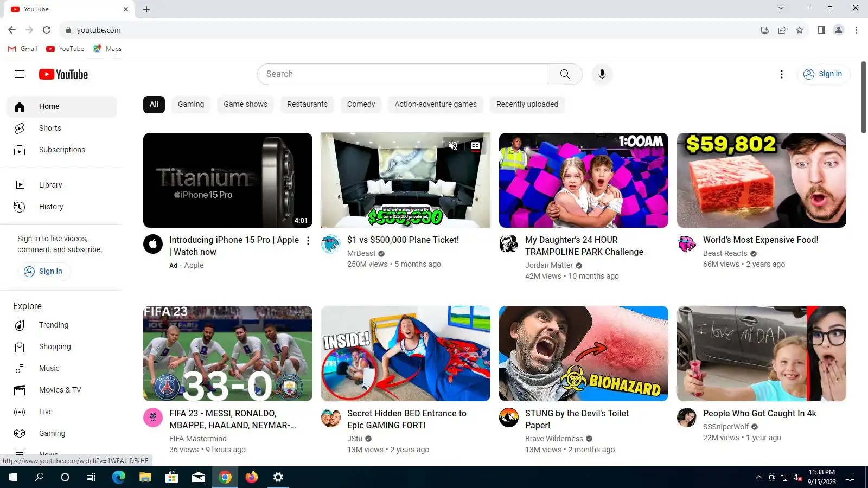
Task: Open Firefox from the taskbar
Action: 252,477
